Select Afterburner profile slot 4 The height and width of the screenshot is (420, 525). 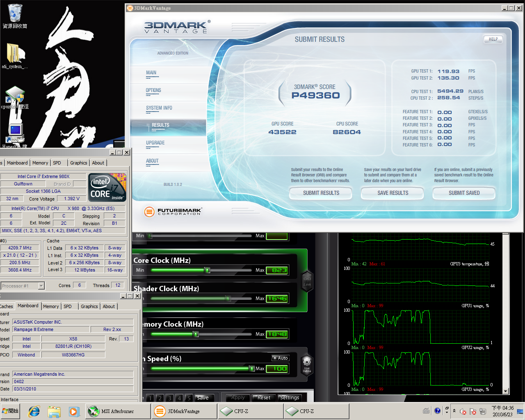179,398
